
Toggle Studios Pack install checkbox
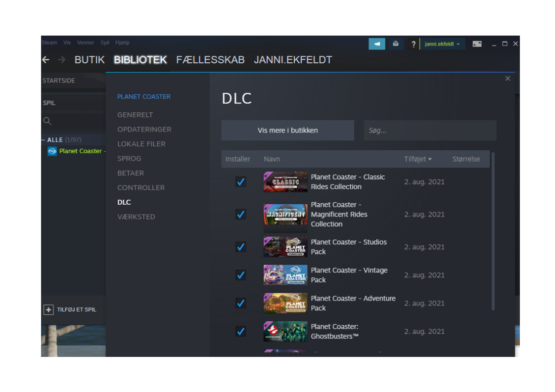pos(241,247)
